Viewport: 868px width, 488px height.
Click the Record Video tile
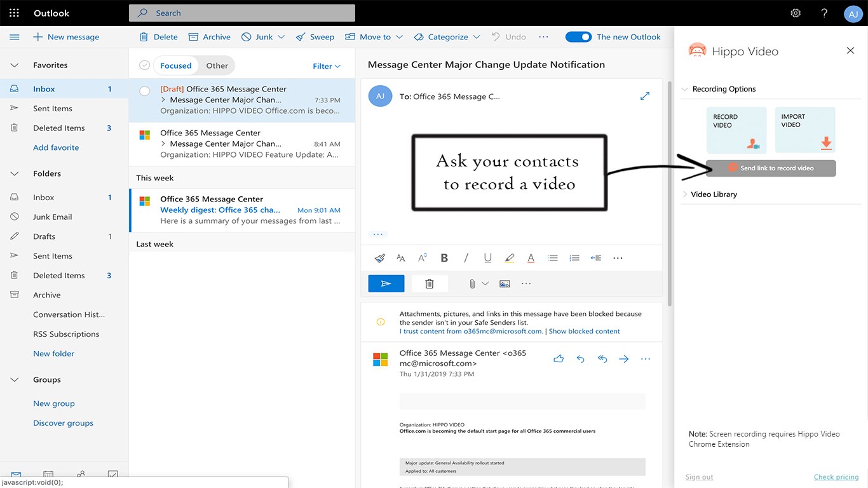736,130
